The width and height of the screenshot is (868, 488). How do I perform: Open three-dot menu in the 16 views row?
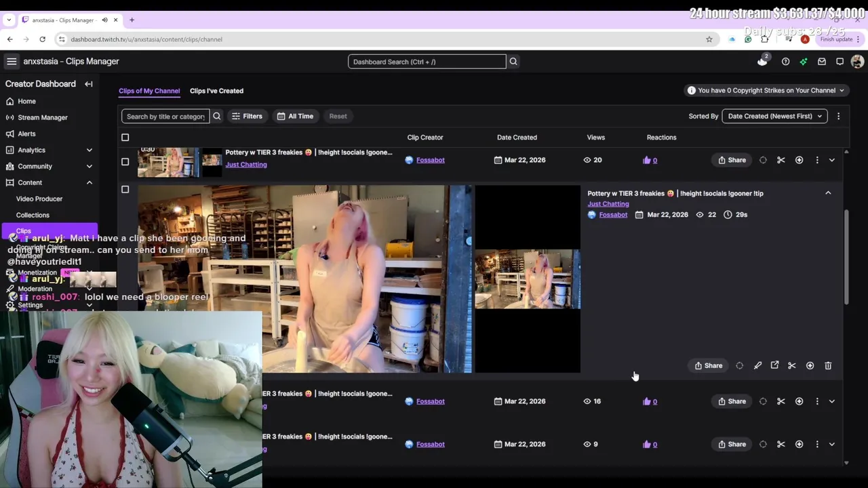817,401
